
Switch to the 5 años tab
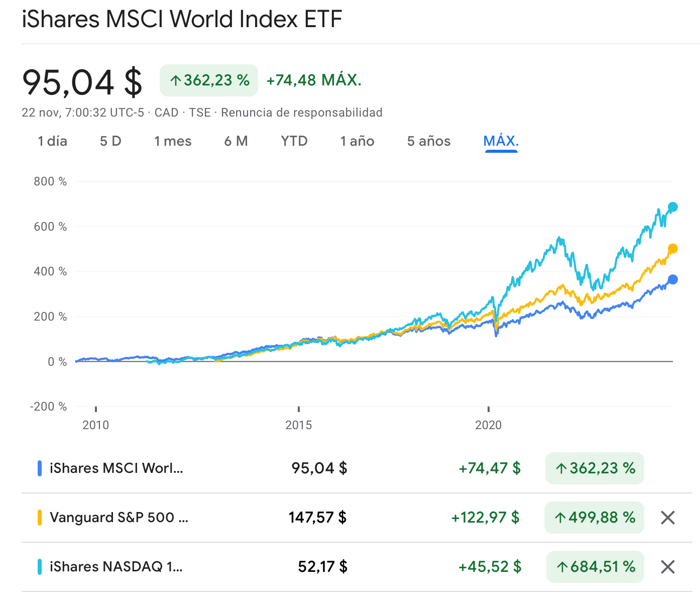click(429, 141)
